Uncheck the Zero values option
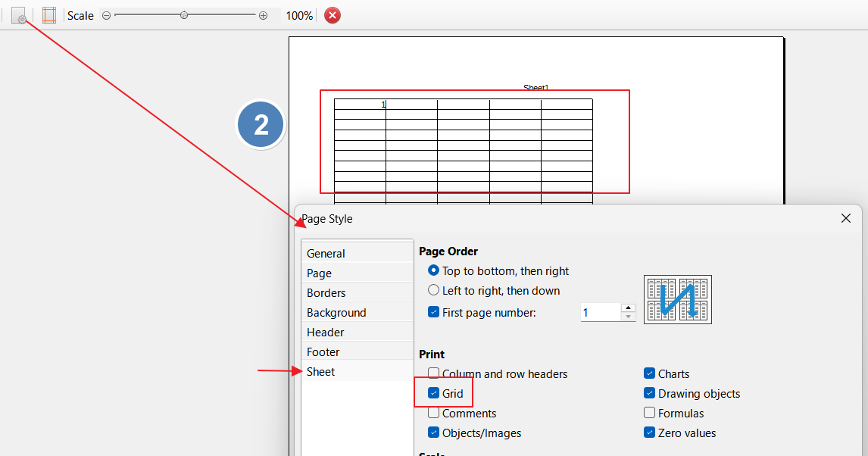Viewport: 868px width, 456px height. click(x=649, y=433)
